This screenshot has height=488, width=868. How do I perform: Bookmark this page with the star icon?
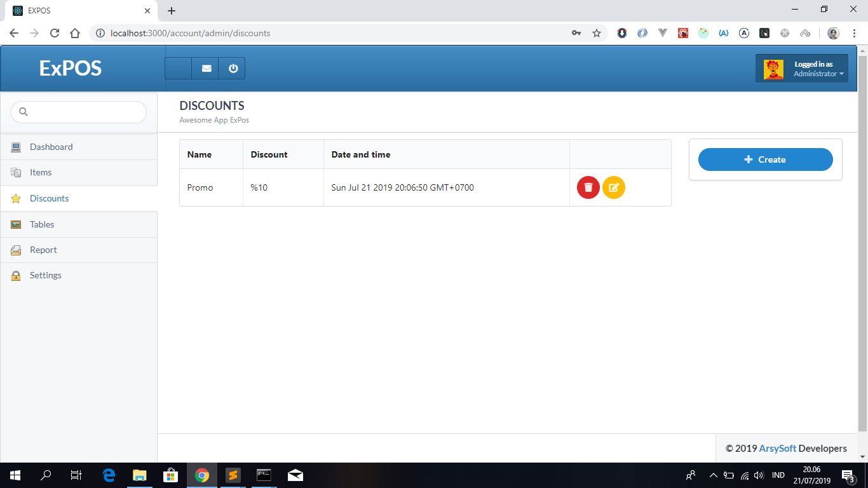(x=596, y=33)
